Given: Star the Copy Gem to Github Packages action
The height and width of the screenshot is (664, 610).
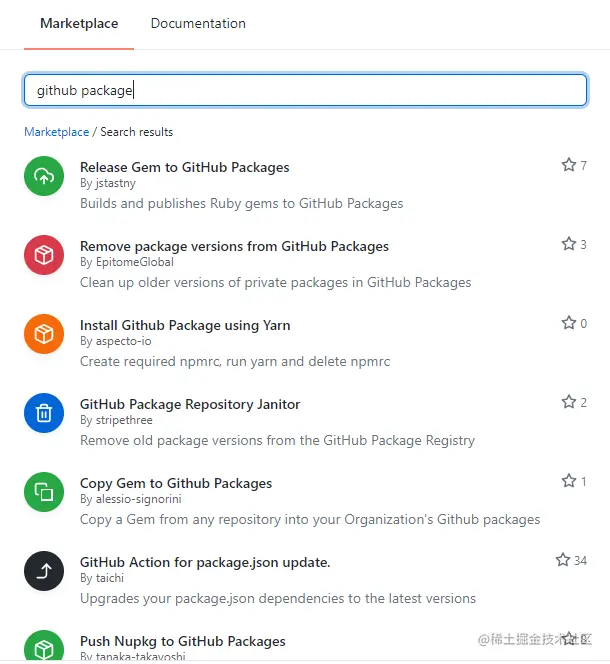Looking at the screenshot, I should 569,481.
